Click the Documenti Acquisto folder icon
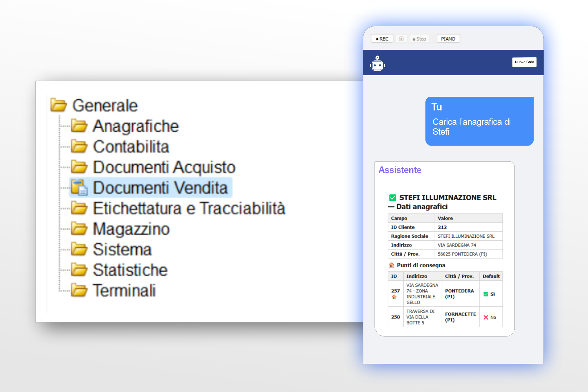Screen dimensions: 588x392 click(79, 167)
